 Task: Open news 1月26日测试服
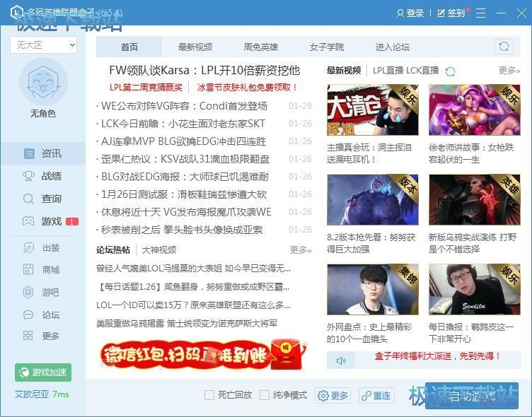tap(184, 194)
